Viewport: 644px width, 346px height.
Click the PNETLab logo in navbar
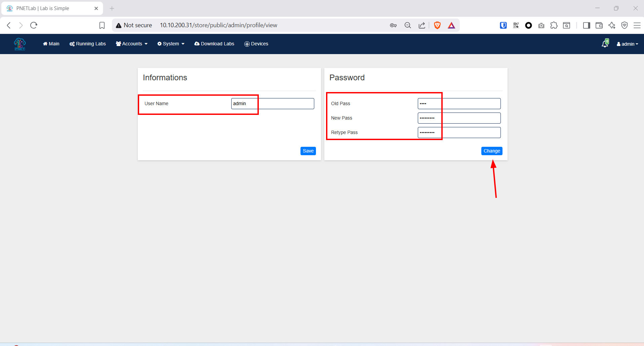coord(20,44)
